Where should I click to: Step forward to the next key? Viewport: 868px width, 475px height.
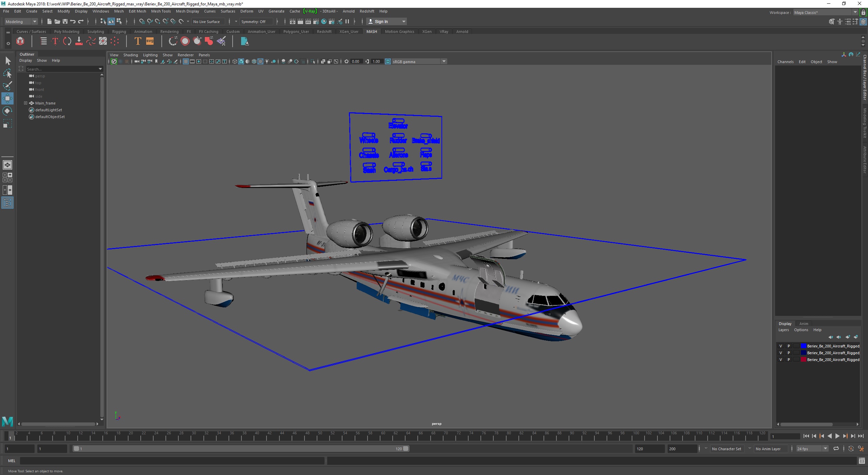(x=845, y=436)
